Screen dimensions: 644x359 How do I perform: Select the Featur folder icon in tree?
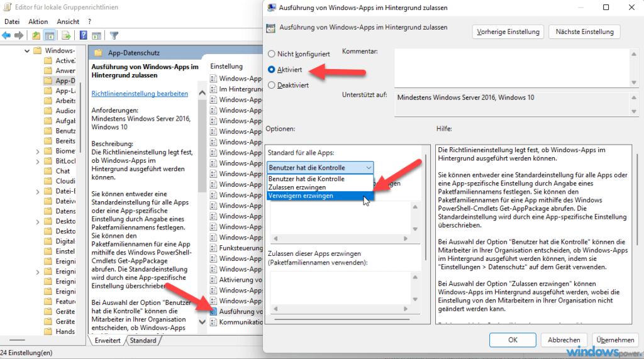[48, 302]
